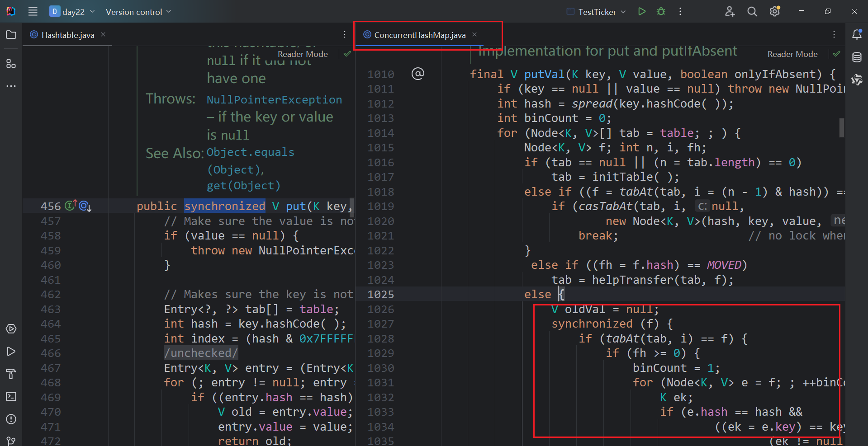Open AI Assistant tool window icon
The height and width of the screenshot is (446, 868).
[857, 80]
